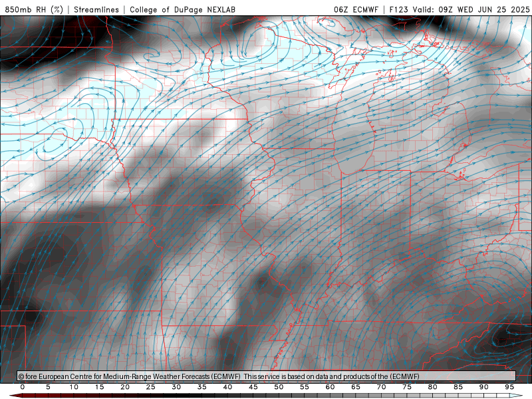Click the '06Z ECMWF' model run label
This screenshot has width=532, height=399.
click(356, 9)
